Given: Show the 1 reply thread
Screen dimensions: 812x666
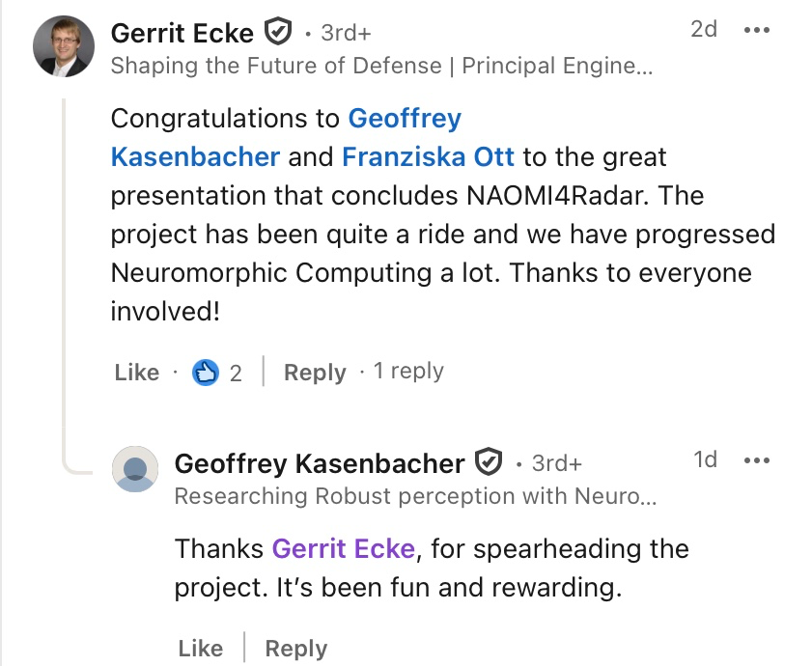Looking at the screenshot, I should tap(408, 372).
